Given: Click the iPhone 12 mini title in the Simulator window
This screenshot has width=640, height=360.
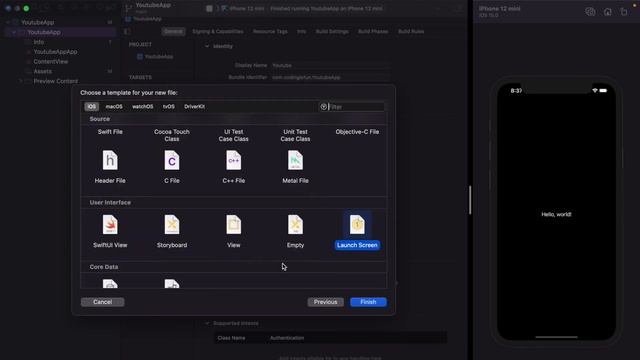Looking at the screenshot, I should (x=500, y=9).
